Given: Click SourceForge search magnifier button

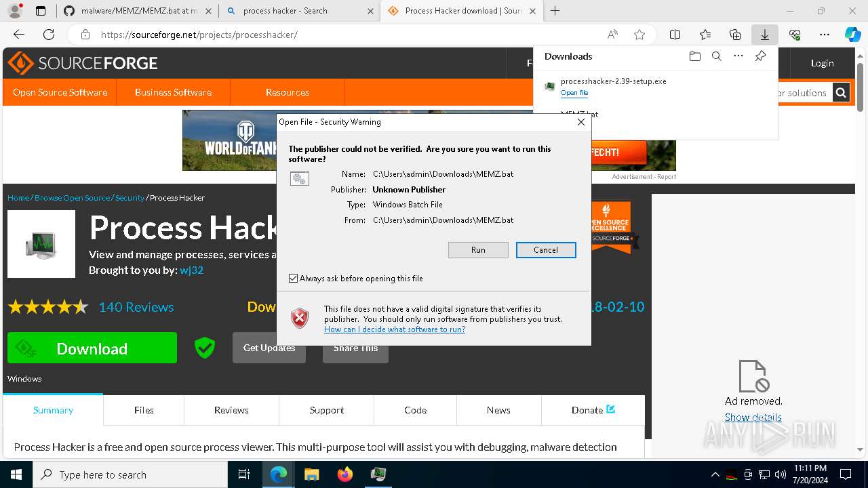Looking at the screenshot, I should coord(841,93).
